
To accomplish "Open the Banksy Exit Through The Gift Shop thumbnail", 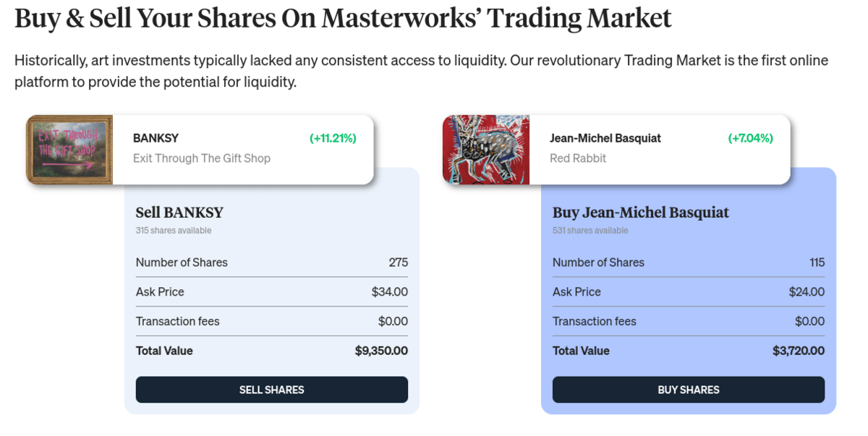I will point(69,150).
